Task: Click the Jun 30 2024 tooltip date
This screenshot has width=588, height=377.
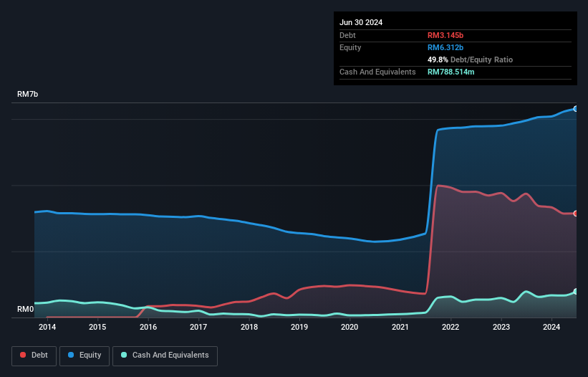Action: (361, 22)
